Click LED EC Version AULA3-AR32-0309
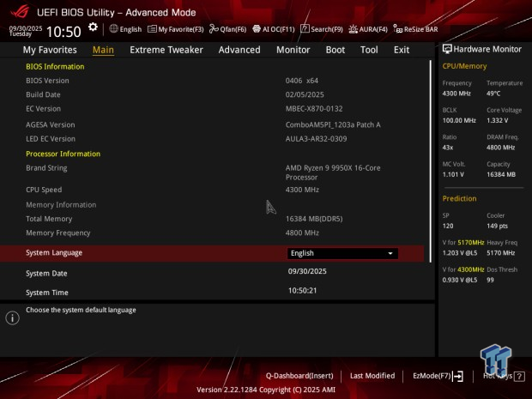This screenshot has height=399, width=532. 316,139
